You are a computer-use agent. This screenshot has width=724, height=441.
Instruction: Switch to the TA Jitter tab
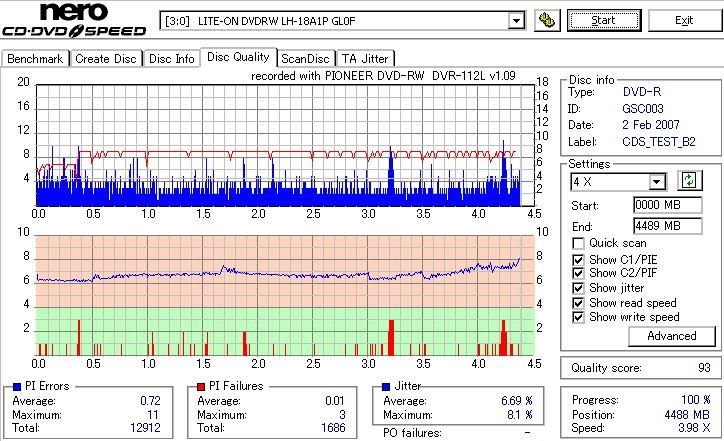[x=365, y=59]
